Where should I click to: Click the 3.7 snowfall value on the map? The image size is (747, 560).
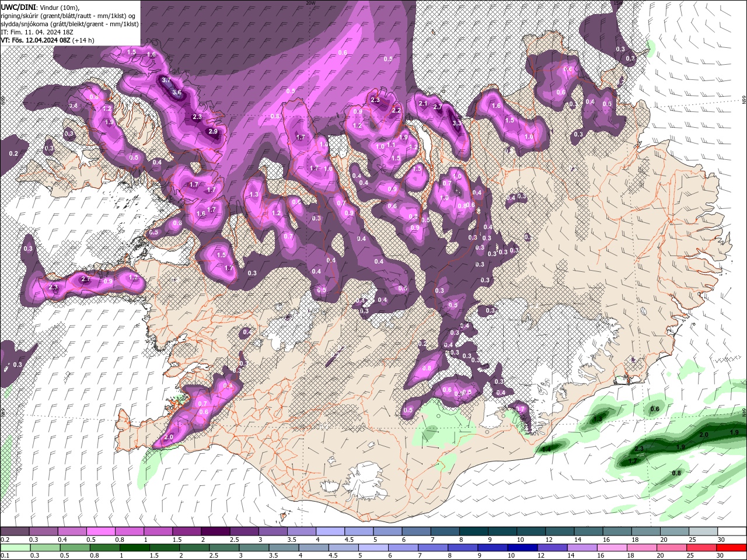tap(166, 80)
